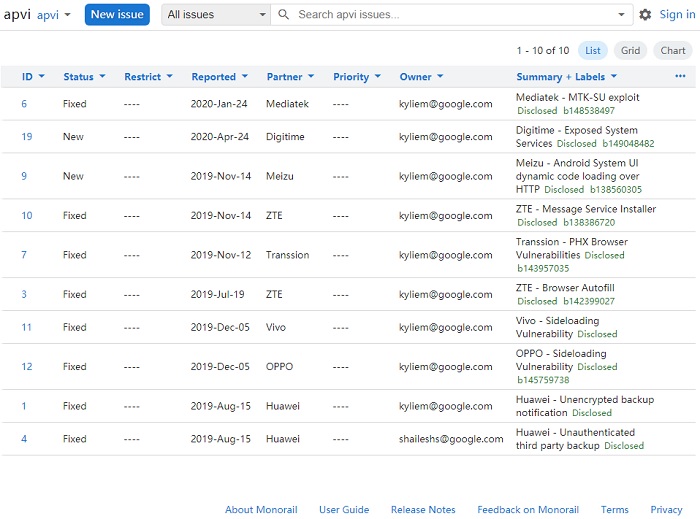Screen dimensions: 700x519
Task: Click the magnifying glass search icon
Action: [x=284, y=15]
